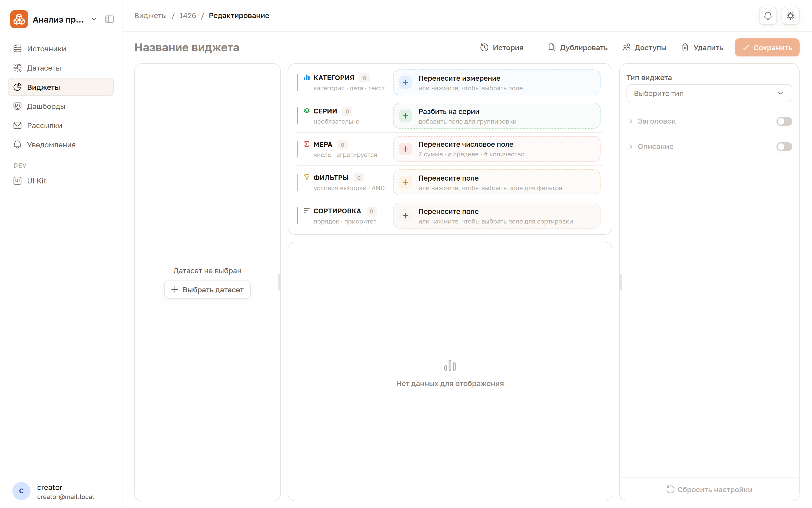Open Датасеты in the sidebar
The width and height of the screenshot is (812, 508).
tap(61, 68)
